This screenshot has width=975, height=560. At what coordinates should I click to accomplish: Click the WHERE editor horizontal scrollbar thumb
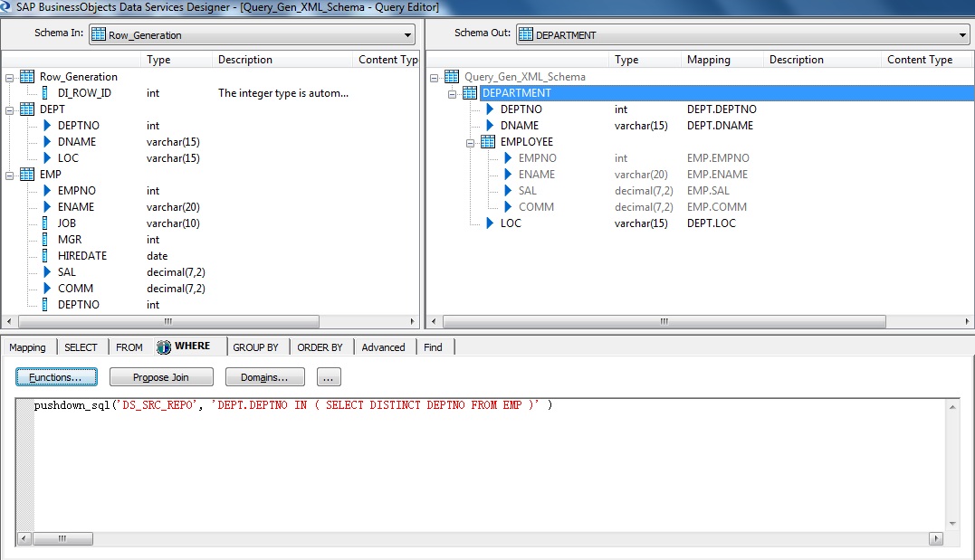point(62,538)
